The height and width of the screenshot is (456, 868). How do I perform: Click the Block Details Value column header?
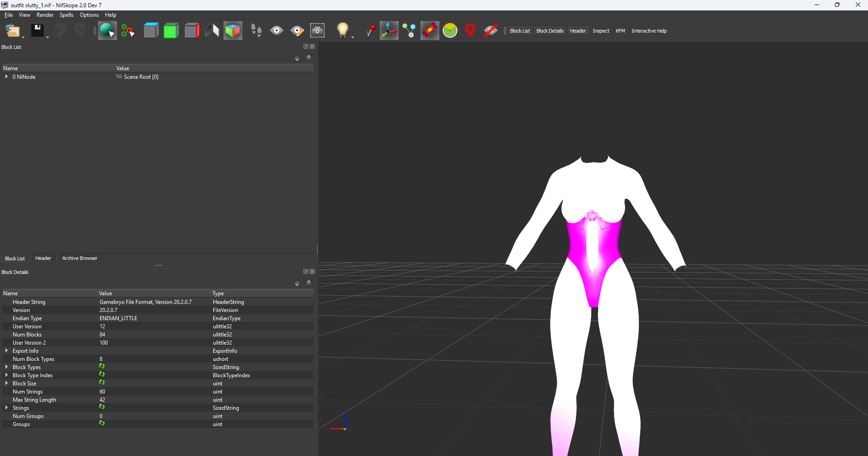point(154,293)
